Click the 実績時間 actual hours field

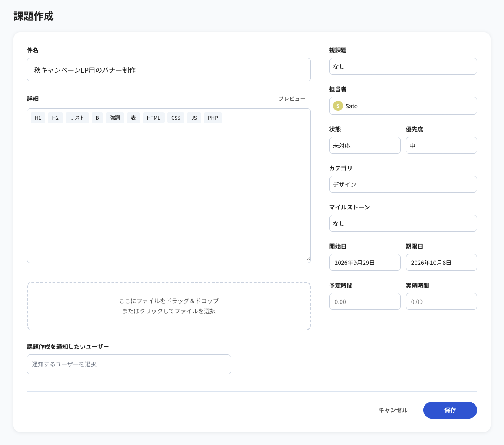[441, 301]
